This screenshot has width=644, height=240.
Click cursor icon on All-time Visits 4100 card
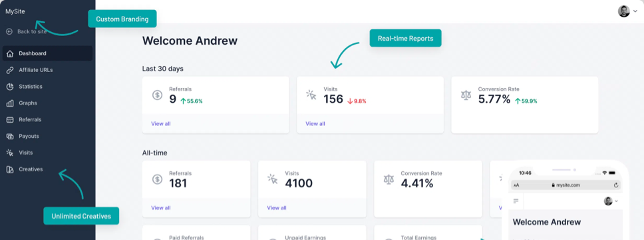273,179
